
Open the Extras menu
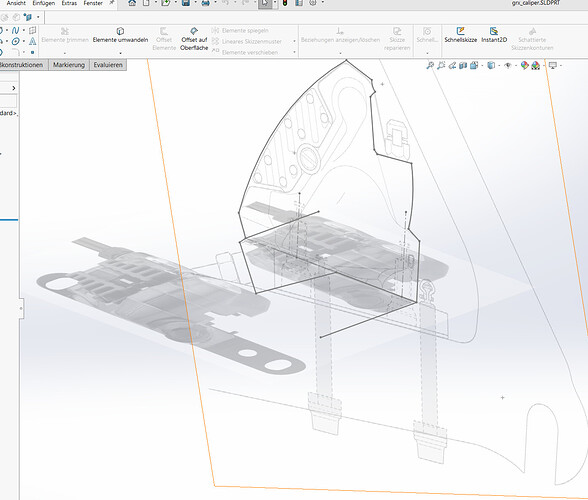click(x=69, y=3)
